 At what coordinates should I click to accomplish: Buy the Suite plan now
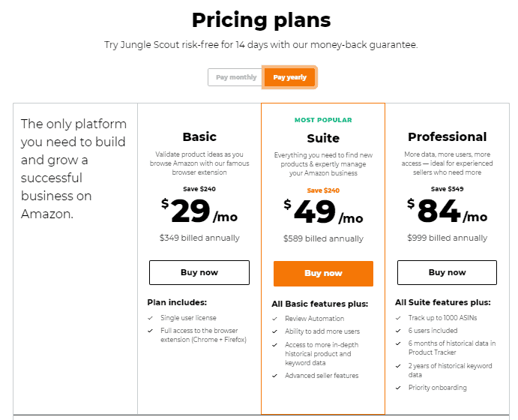[323, 274]
